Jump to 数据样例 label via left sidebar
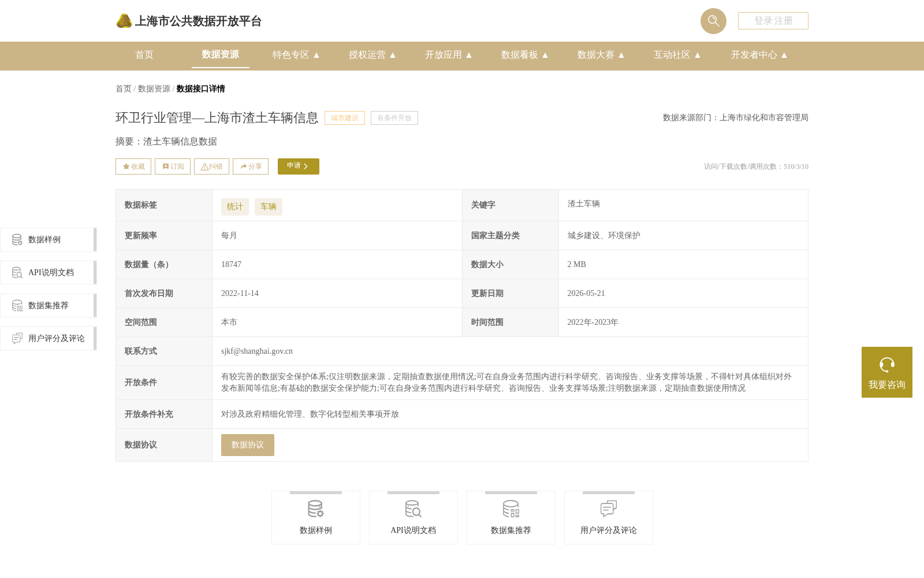This screenshot has width=924, height=578. click(x=44, y=239)
